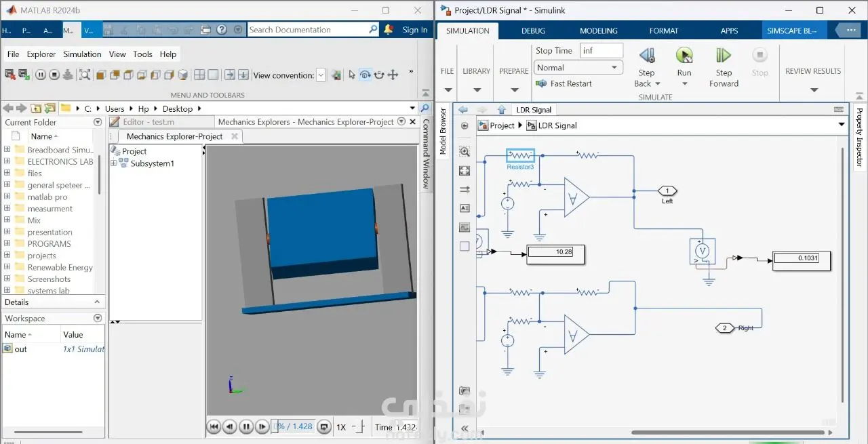Click Fit to View icon in Simulink palette
This screenshot has height=444, width=868.
pos(465,171)
